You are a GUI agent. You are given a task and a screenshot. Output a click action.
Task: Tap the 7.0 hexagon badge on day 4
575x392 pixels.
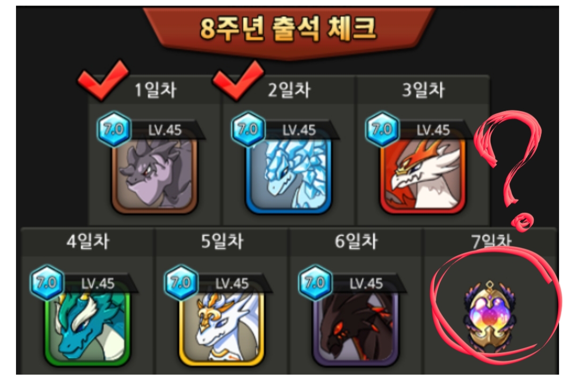pyautogui.click(x=47, y=283)
